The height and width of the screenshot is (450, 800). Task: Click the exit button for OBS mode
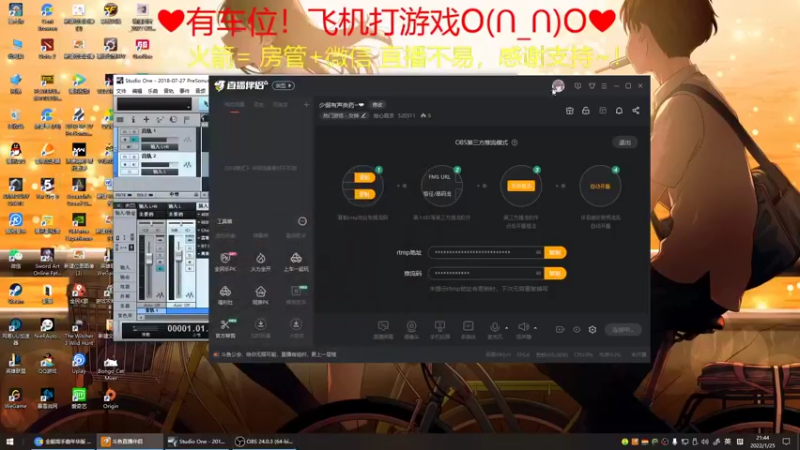(625, 143)
